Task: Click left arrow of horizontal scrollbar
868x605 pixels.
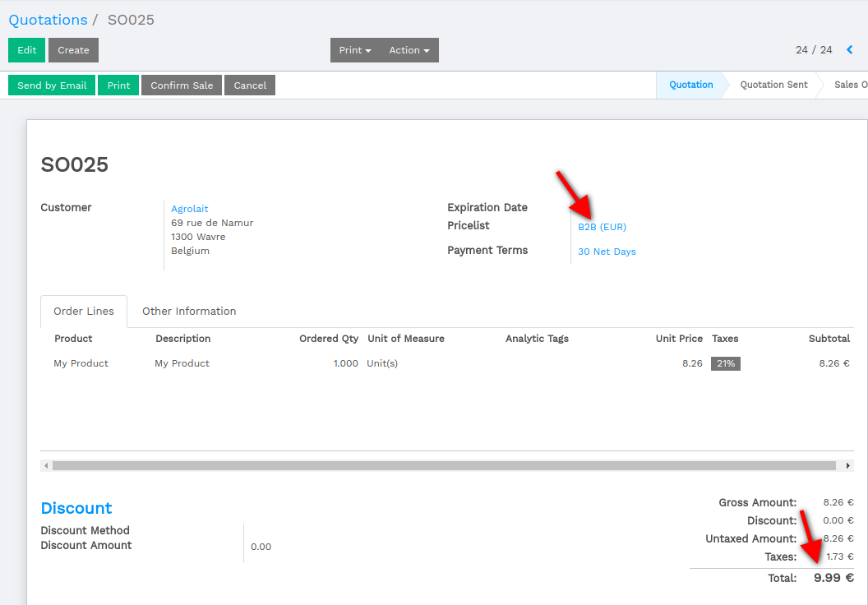Action: [46, 465]
